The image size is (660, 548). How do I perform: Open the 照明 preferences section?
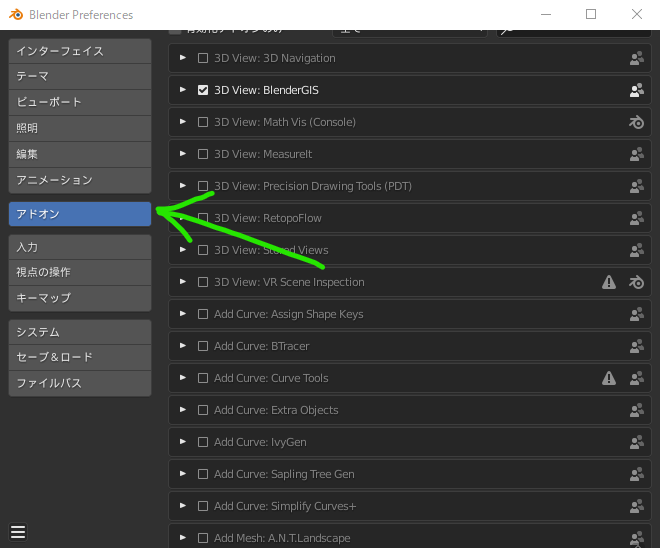(x=80, y=128)
